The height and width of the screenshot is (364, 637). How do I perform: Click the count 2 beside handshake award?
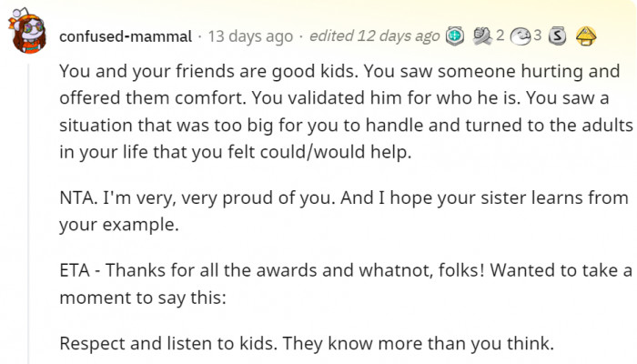tap(500, 36)
